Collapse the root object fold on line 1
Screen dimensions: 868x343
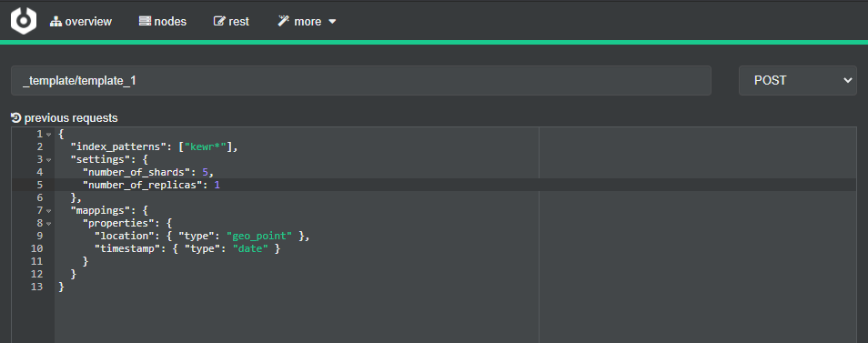(x=49, y=135)
